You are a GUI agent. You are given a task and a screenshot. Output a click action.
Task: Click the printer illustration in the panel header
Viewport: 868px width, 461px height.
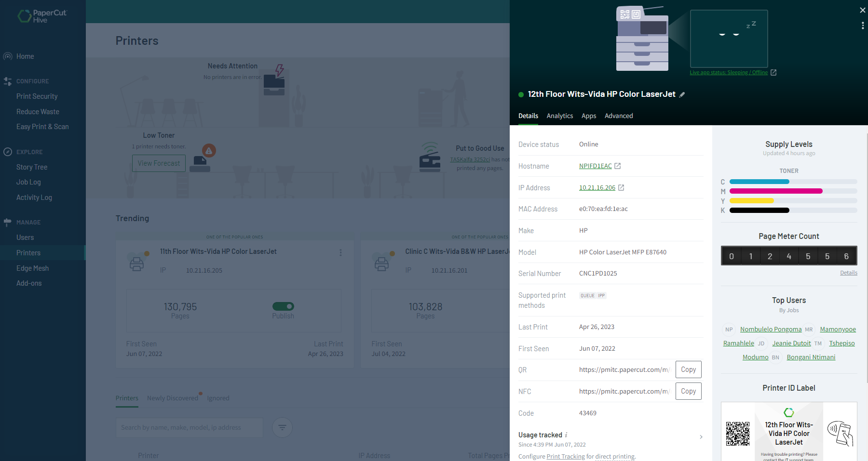point(642,39)
